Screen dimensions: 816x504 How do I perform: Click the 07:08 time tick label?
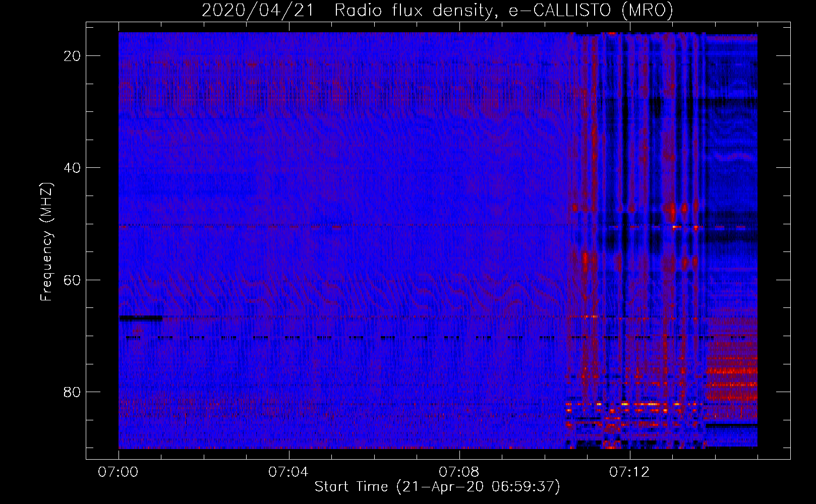coord(459,472)
